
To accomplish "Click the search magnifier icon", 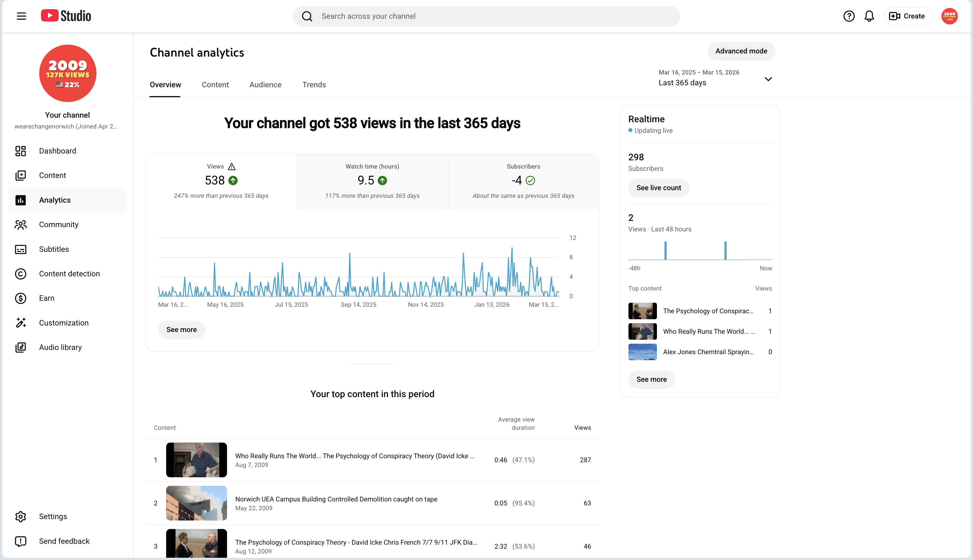I will [x=307, y=16].
